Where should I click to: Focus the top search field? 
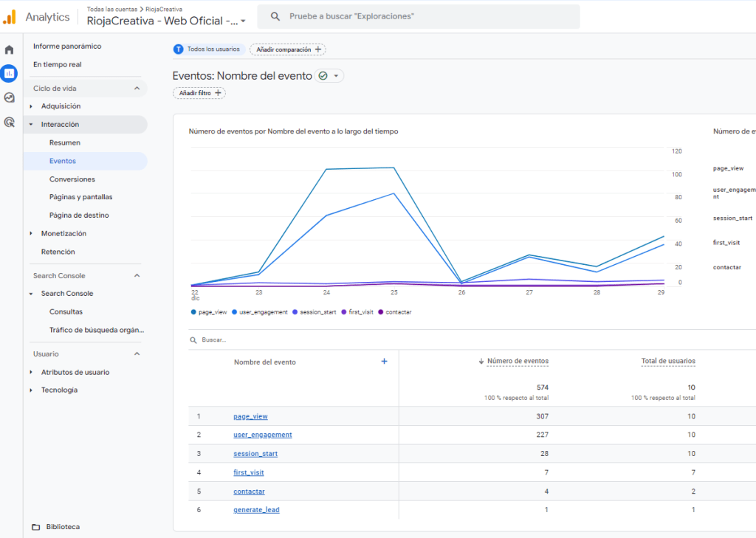(419, 16)
